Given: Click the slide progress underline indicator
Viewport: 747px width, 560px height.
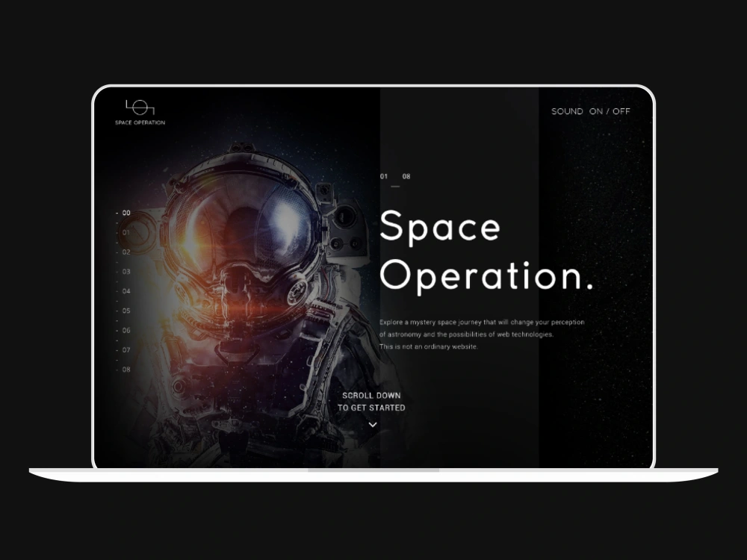Looking at the screenshot, I should [x=395, y=186].
